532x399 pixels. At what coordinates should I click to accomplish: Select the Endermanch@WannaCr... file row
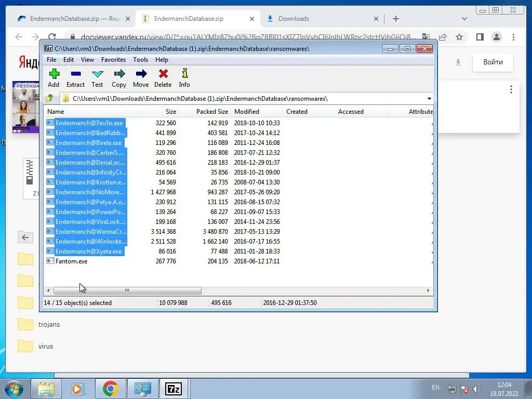pyautogui.click(x=90, y=232)
